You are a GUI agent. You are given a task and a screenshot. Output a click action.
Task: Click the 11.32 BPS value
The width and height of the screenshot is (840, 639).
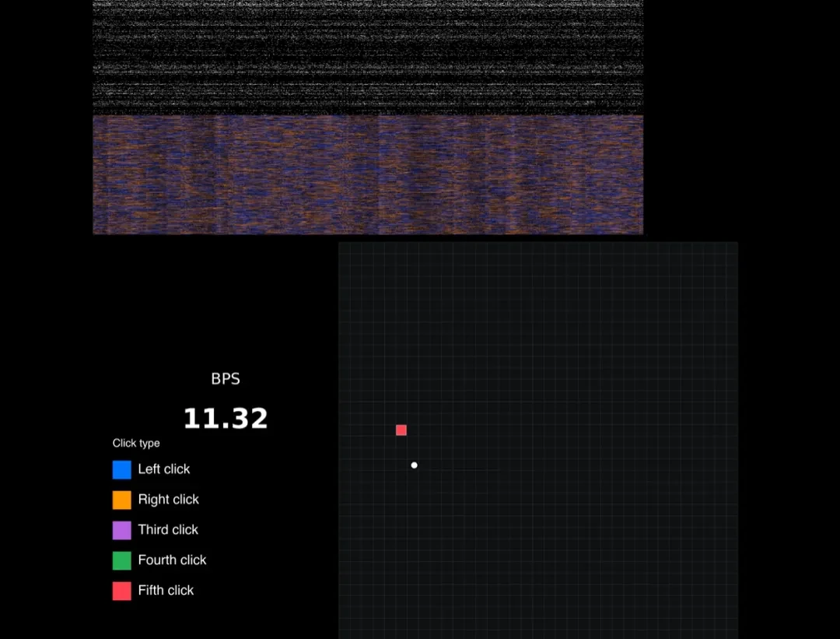point(226,418)
